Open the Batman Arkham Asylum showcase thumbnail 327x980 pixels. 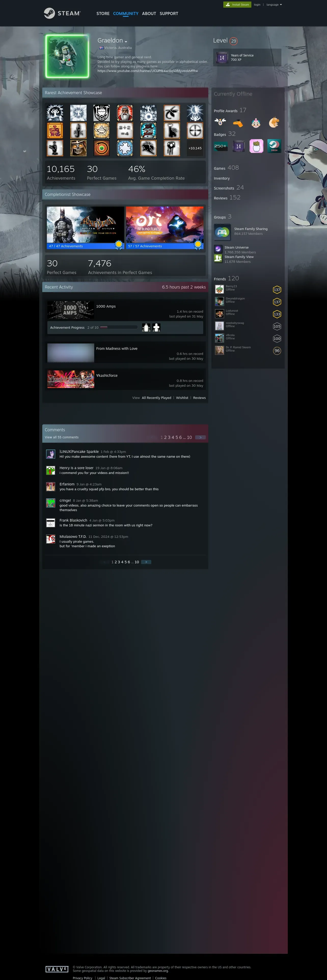85,225
